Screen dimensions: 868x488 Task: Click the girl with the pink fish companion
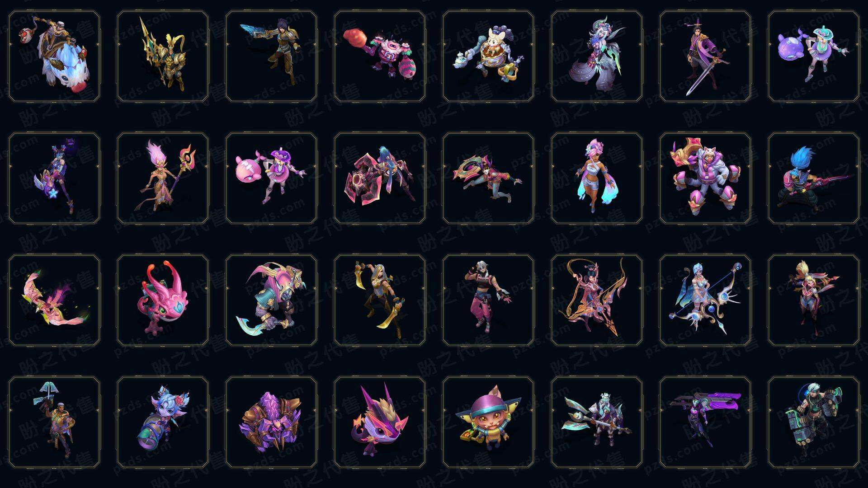point(271,178)
